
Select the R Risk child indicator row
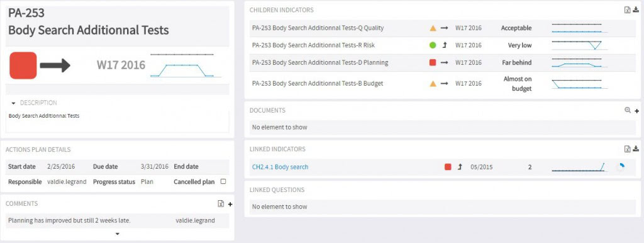click(x=442, y=45)
